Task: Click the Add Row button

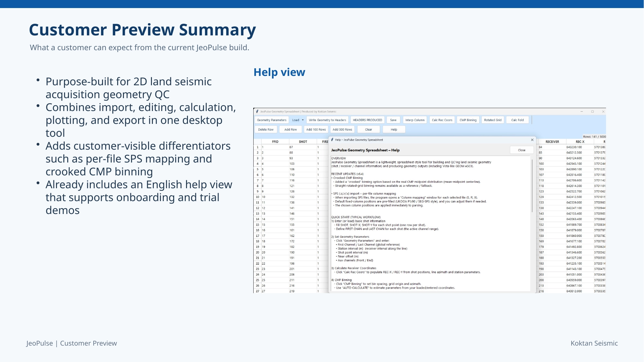Action: tap(291, 129)
